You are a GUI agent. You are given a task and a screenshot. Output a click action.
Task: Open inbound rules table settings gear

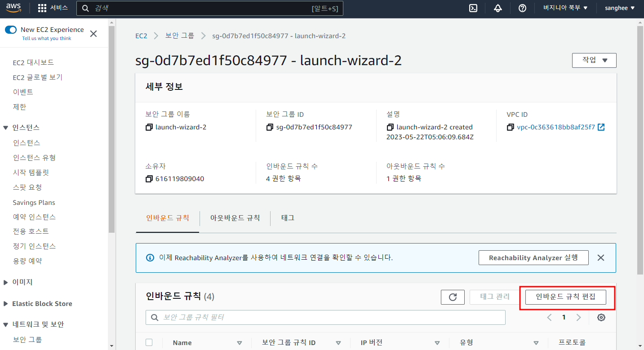click(x=601, y=318)
